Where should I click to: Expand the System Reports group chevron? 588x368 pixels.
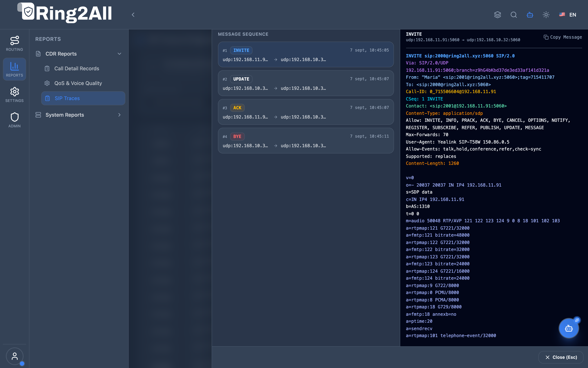(119, 115)
